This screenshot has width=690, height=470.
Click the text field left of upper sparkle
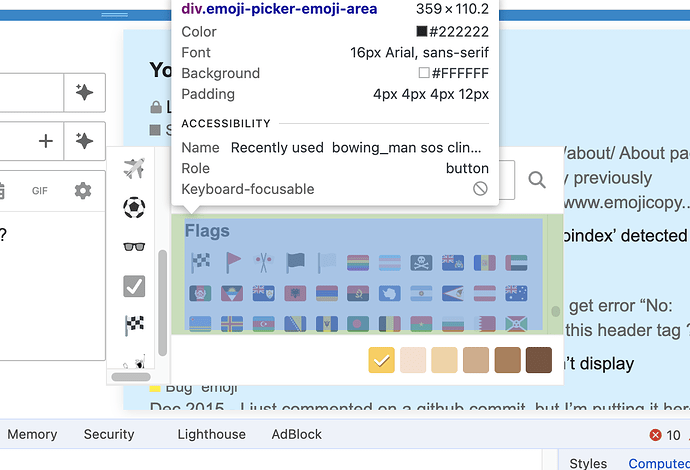click(32, 92)
